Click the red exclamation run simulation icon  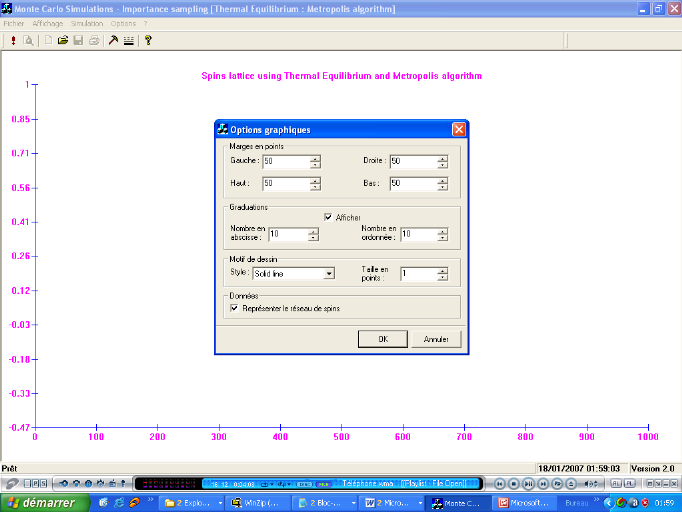tap(13, 41)
